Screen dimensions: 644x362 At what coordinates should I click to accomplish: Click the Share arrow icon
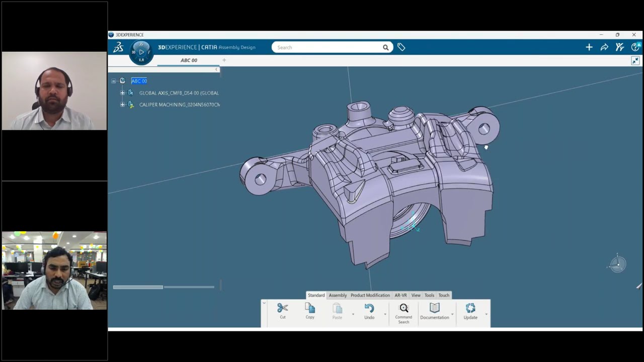point(604,47)
